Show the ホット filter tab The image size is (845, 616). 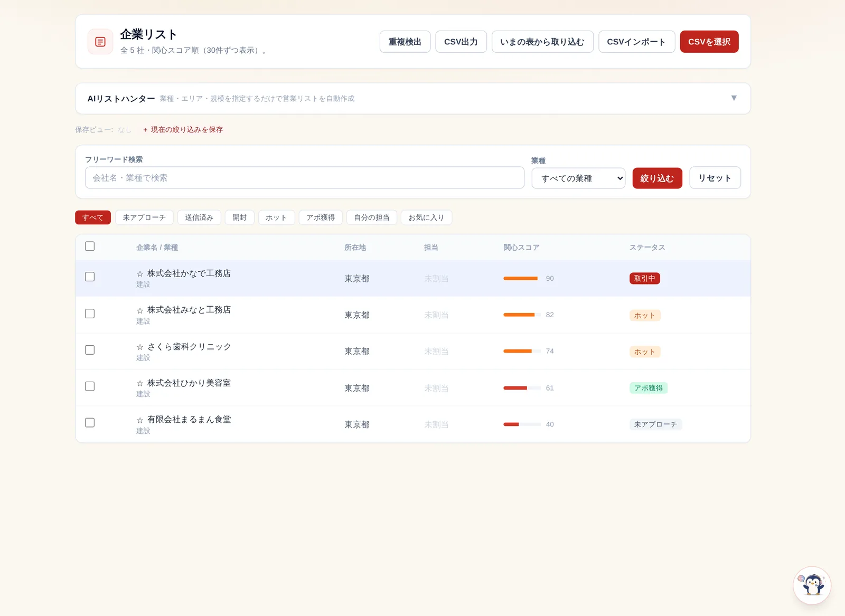(x=276, y=217)
